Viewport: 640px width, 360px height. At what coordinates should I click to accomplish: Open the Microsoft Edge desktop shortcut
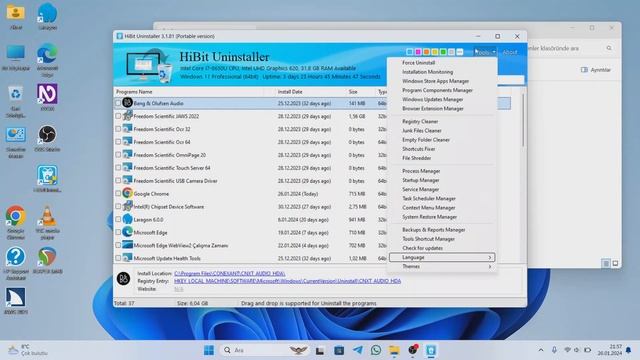pos(47,60)
